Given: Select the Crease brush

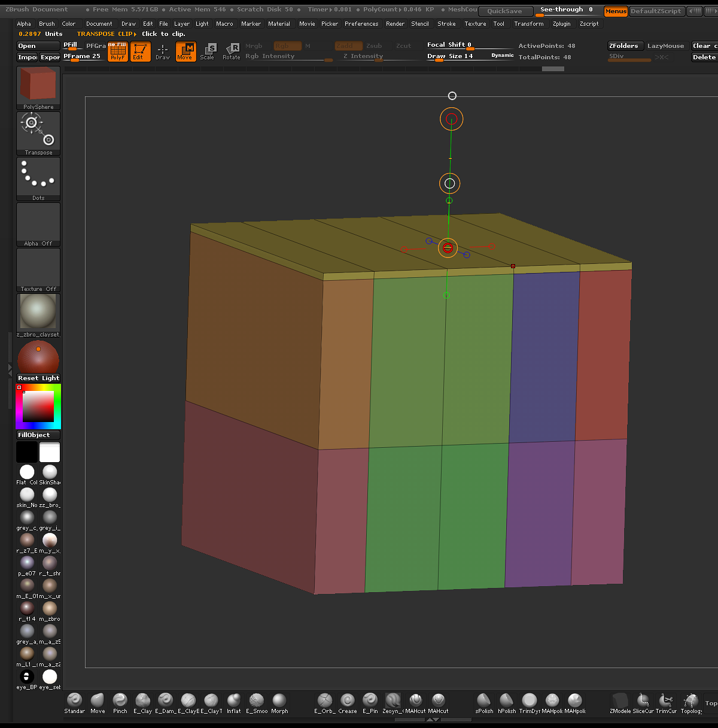Looking at the screenshot, I should pyautogui.click(x=348, y=703).
